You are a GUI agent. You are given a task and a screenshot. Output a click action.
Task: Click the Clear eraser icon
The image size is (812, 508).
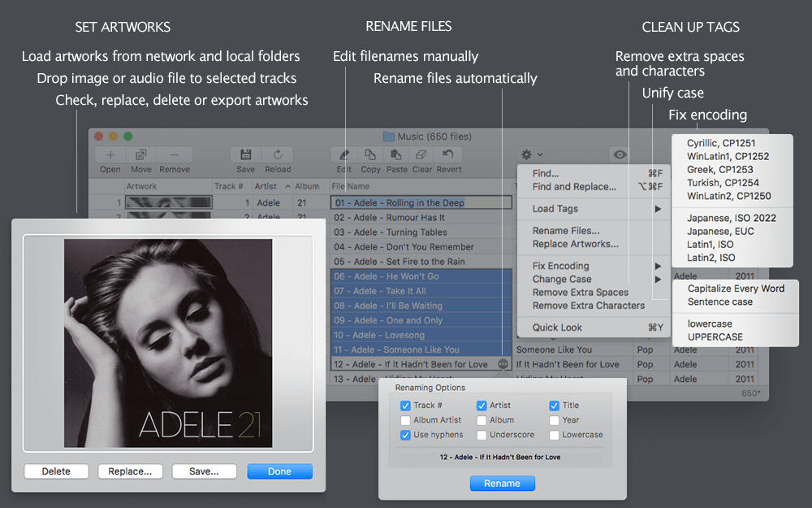(x=421, y=154)
